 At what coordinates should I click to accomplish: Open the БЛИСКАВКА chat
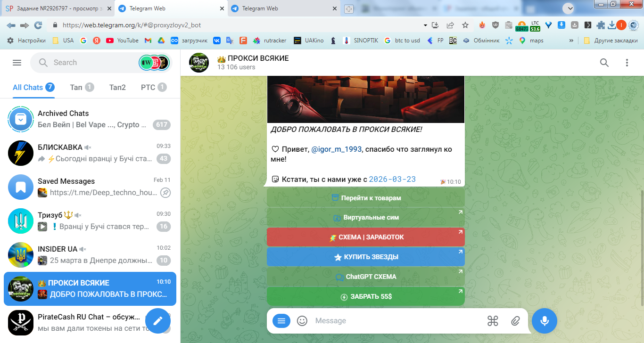click(90, 153)
